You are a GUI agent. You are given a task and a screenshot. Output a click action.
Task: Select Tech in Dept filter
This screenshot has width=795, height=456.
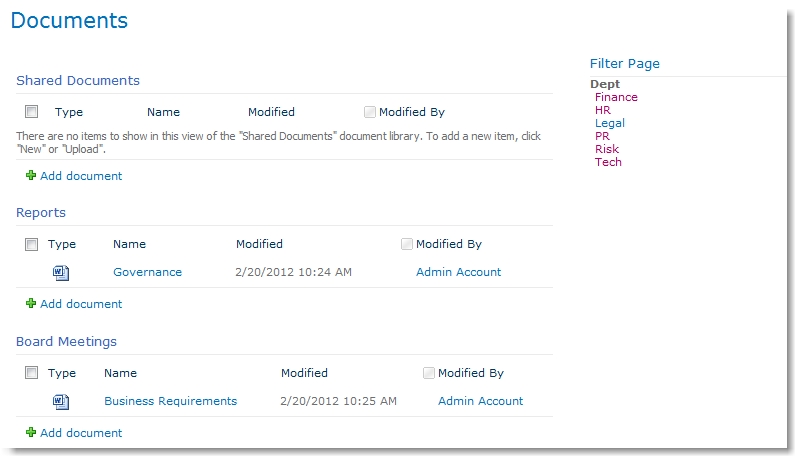pos(608,162)
